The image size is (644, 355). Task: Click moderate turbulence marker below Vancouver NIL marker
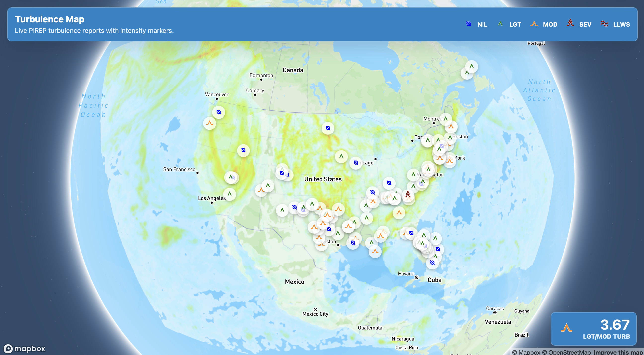[209, 123]
